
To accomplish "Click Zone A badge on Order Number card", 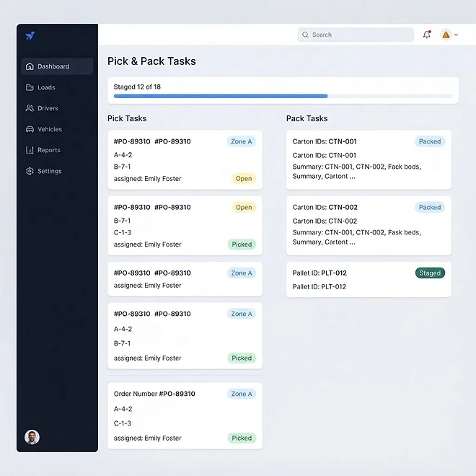I will [242, 394].
